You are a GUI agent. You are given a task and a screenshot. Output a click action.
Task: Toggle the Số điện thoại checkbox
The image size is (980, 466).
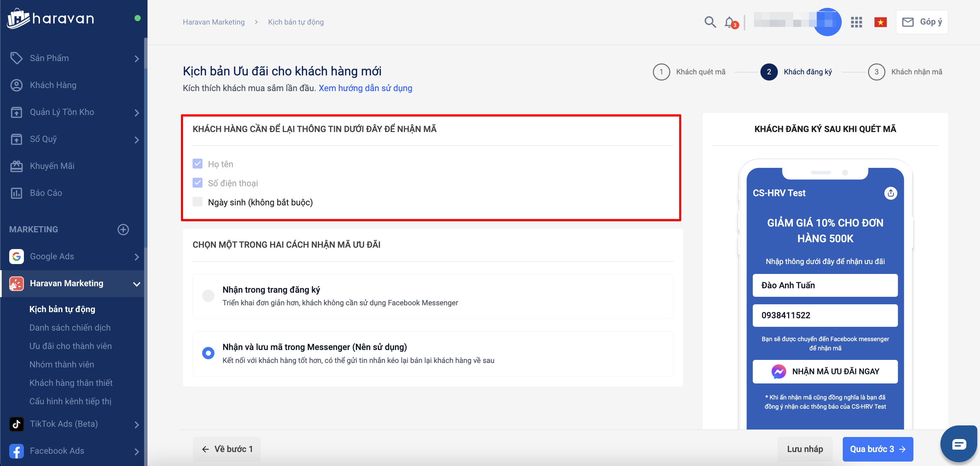coord(197,183)
